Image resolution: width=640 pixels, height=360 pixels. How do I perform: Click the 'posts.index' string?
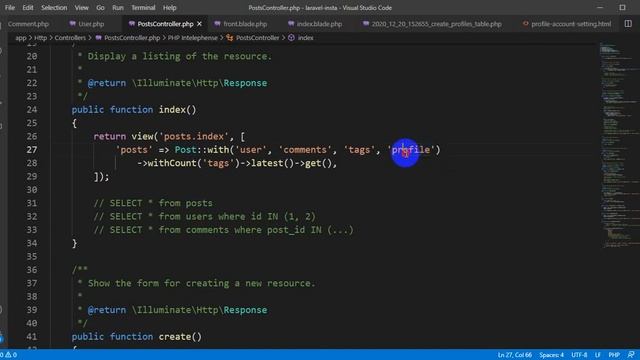(194, 137)
